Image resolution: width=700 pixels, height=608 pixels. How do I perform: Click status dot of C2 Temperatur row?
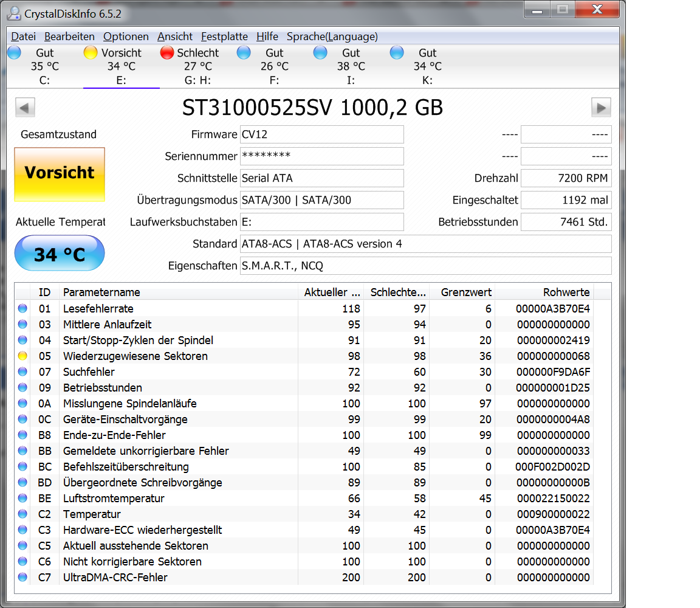click(x=22, y=514)
